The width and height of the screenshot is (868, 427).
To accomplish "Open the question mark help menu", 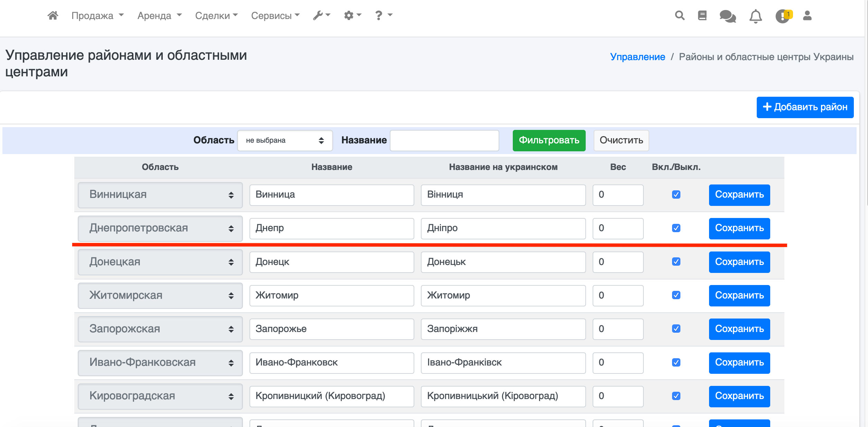I will pyautogui.click(x=383, y=16).
